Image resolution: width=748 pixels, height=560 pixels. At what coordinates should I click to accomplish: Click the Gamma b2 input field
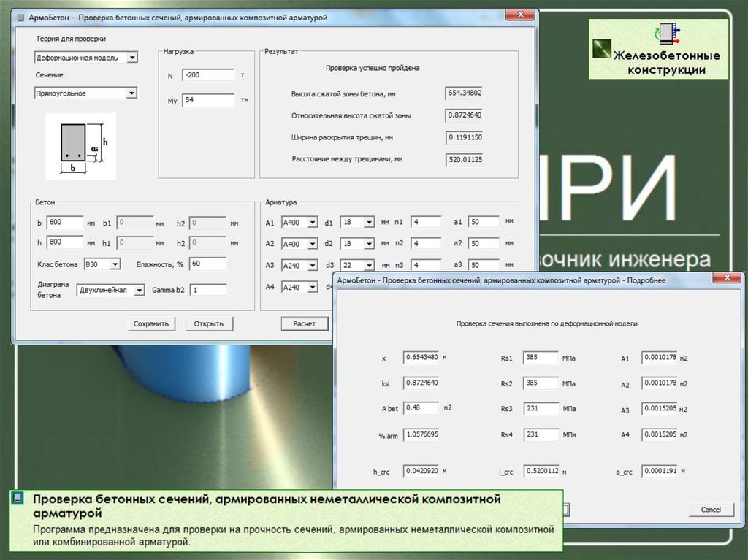point(207,290)
